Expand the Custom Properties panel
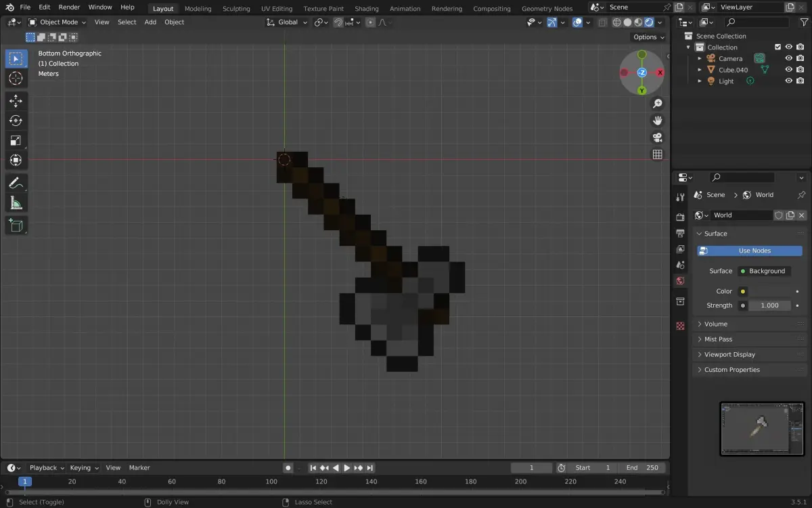The width and height of the screenshot is (812, 508). (750, 370)
